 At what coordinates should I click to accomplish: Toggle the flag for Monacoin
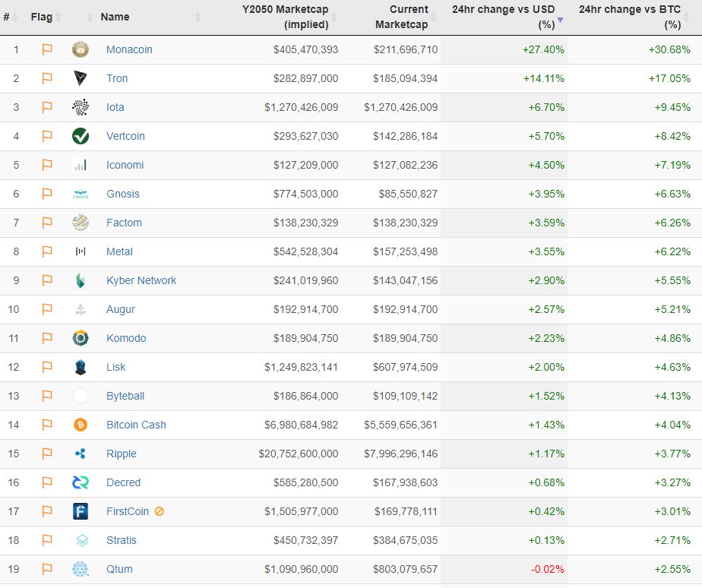(x=47, y=49)
